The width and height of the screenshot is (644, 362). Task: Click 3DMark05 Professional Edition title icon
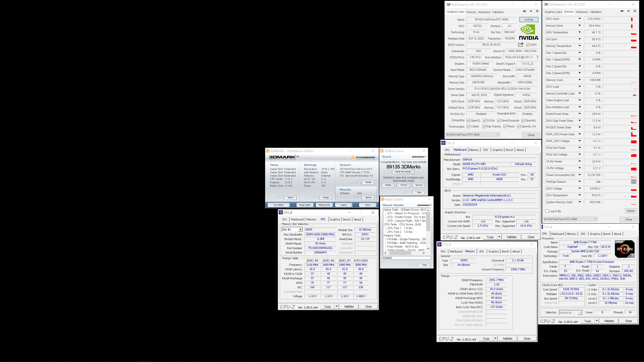click(267, 151)
